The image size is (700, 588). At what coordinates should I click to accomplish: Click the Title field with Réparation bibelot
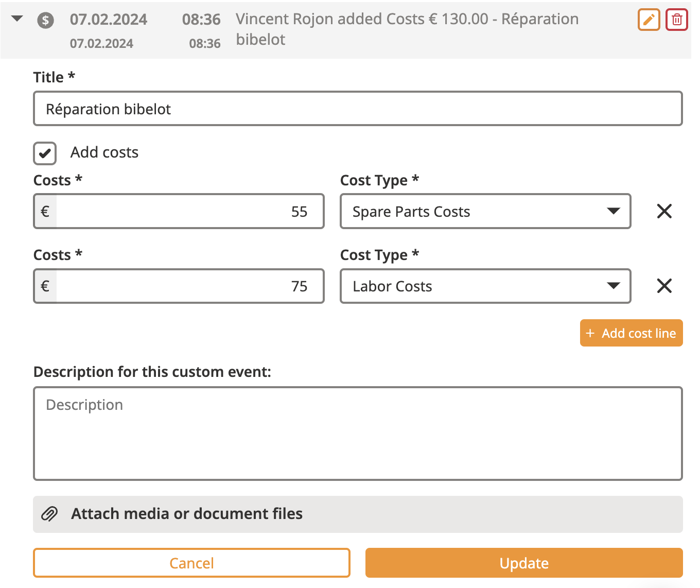tap(358, 109)
